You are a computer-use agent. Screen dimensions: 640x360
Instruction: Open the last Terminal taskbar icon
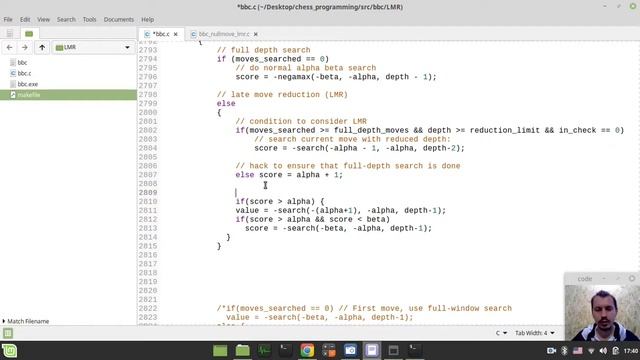pyautogui.click(x=414, y=351)
